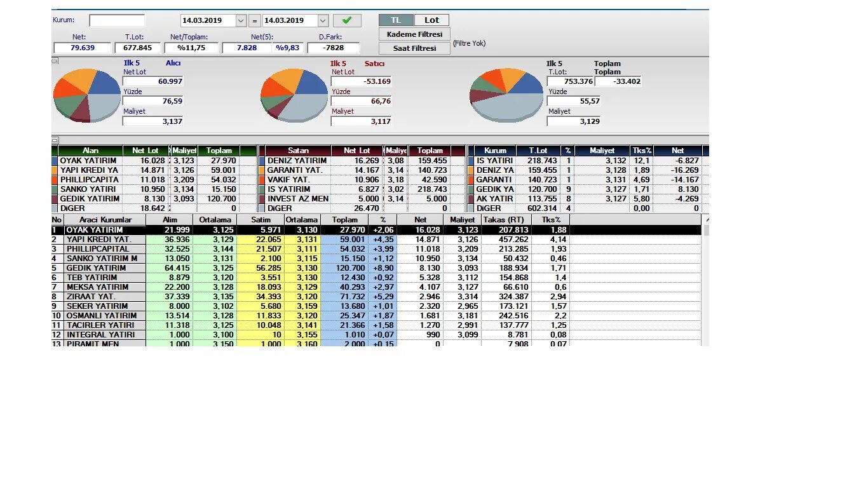
Task: Select the MEKSA YATIRIM row
Action: click(x=377, y=287)
